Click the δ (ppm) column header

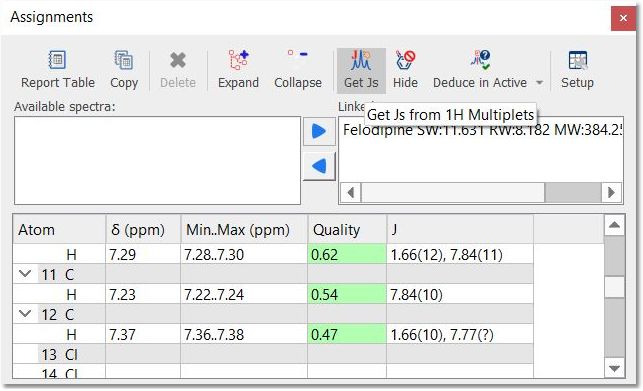coord(143,229)
